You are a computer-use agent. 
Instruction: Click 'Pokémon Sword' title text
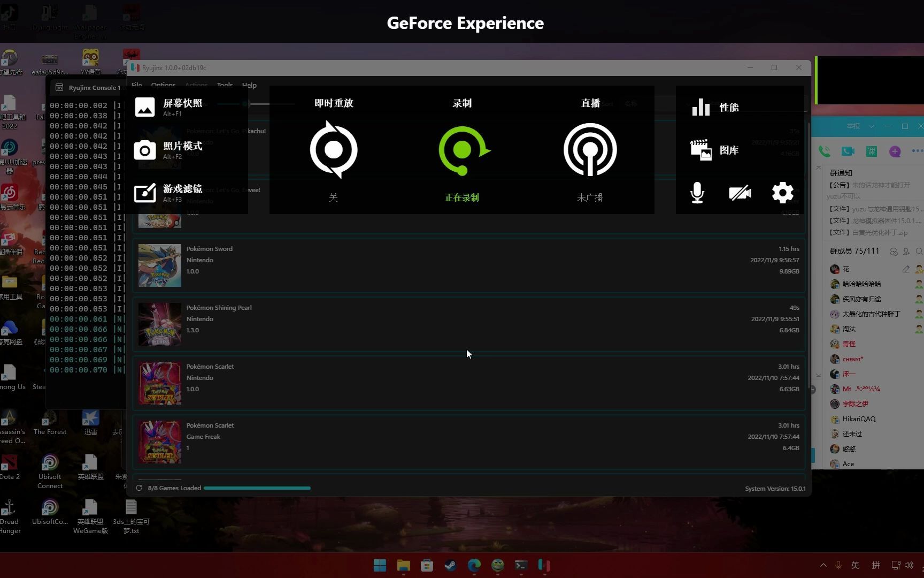[210, 249]
